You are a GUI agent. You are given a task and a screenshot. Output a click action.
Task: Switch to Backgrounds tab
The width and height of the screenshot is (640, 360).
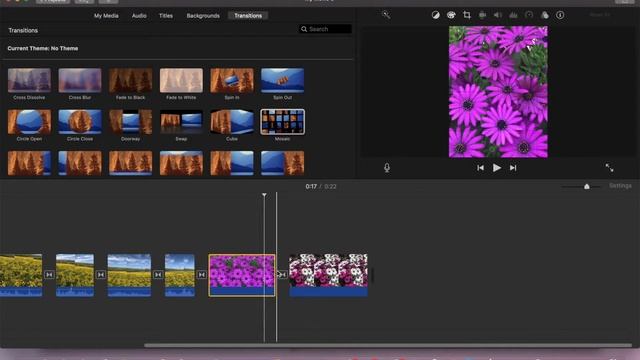point(203,16)
